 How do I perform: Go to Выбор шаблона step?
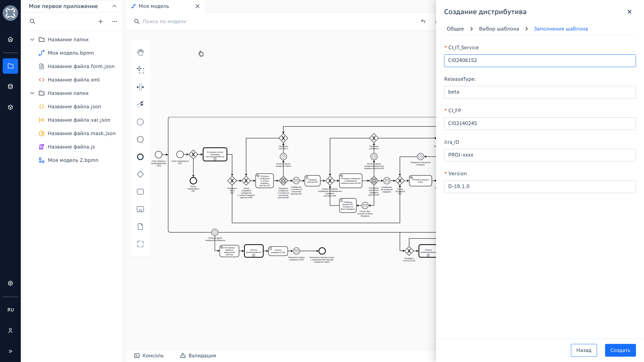499,29
